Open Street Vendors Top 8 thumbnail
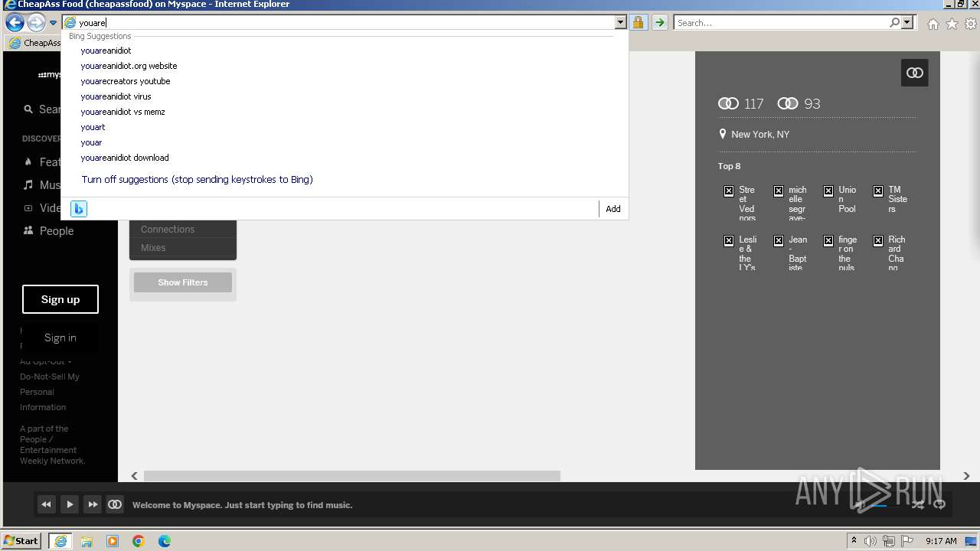 tap(729, 191)
